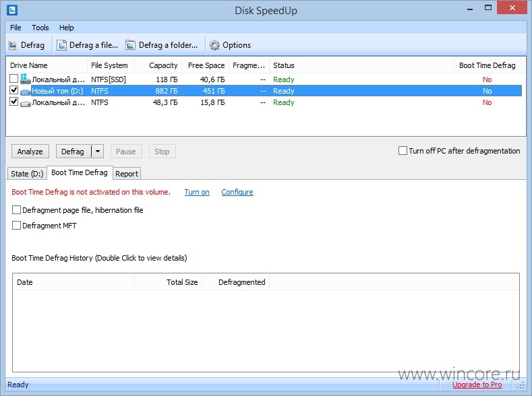Open the Tools menu
Screen dimensions: 532x396
(40, 28)
